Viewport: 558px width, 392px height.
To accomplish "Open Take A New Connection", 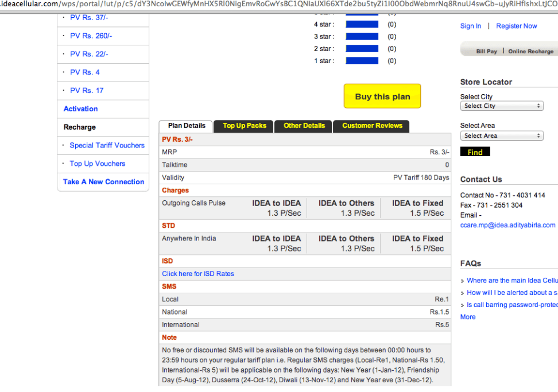I will pos(103,182).
